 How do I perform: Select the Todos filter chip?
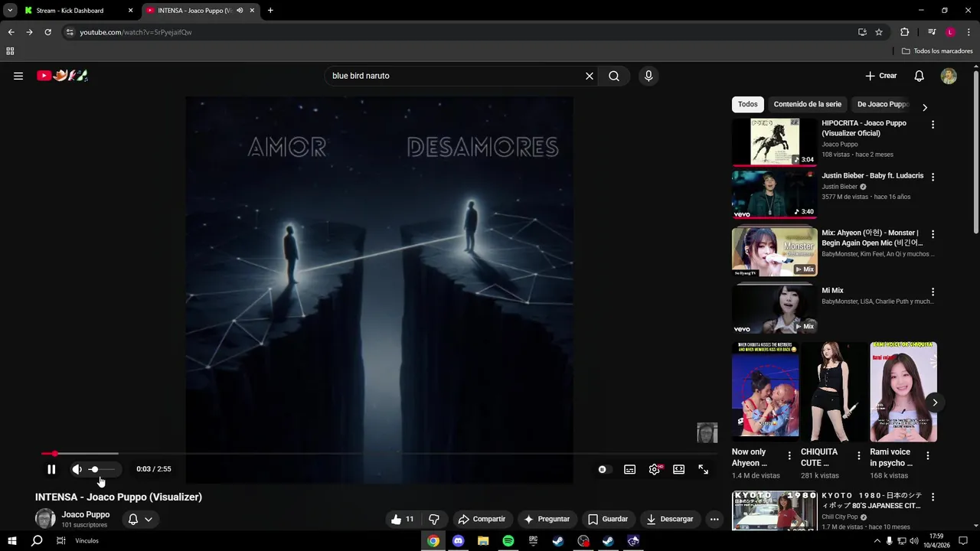[748, 104]
